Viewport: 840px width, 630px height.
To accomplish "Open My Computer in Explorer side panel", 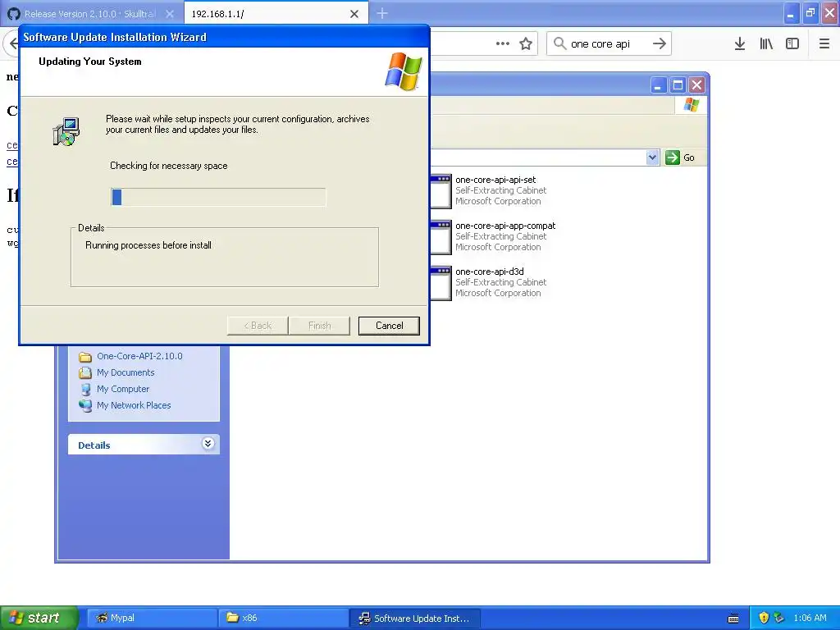I will pyautogui.click(x=123, y=389).
